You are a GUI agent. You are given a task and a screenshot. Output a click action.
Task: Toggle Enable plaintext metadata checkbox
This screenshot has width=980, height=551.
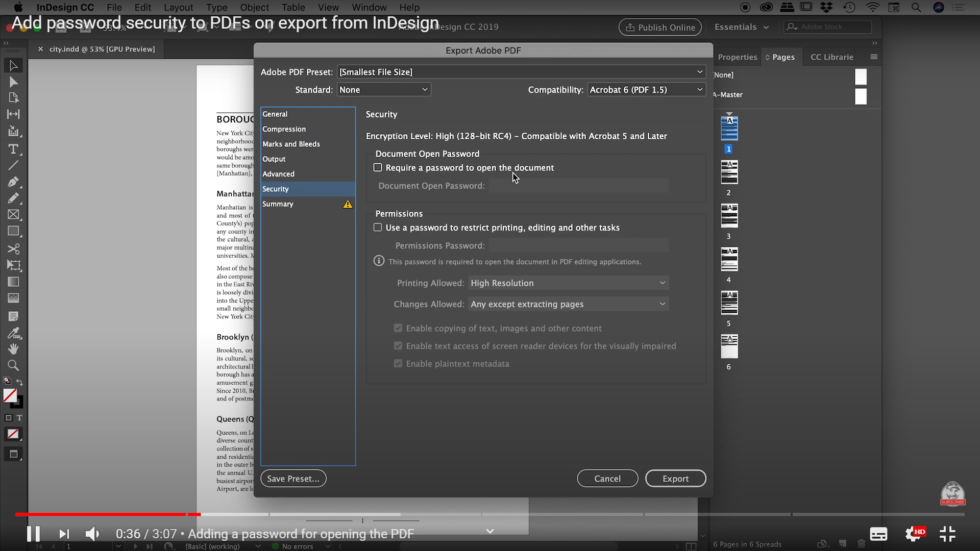[398, 363]
